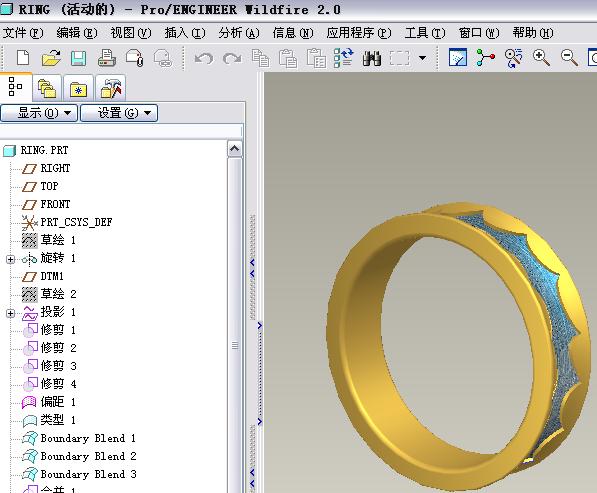Click the model tree search field
The image size is (597, 493).
121,132
